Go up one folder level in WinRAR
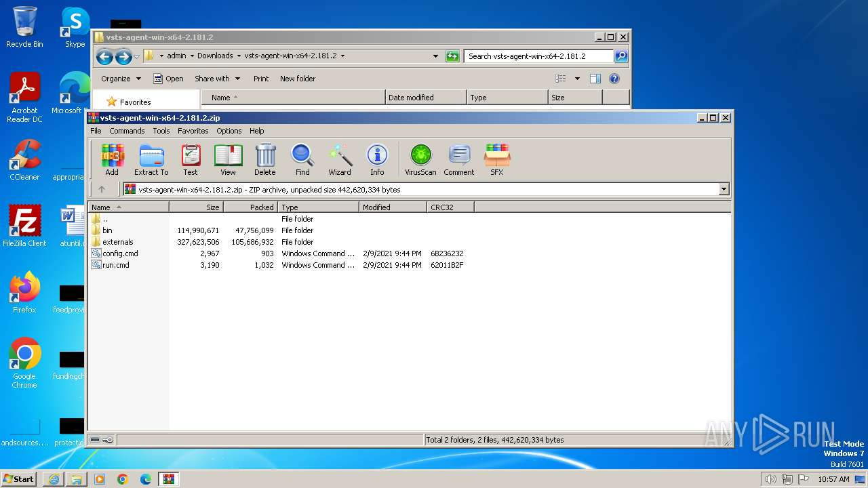 (102, 190)
